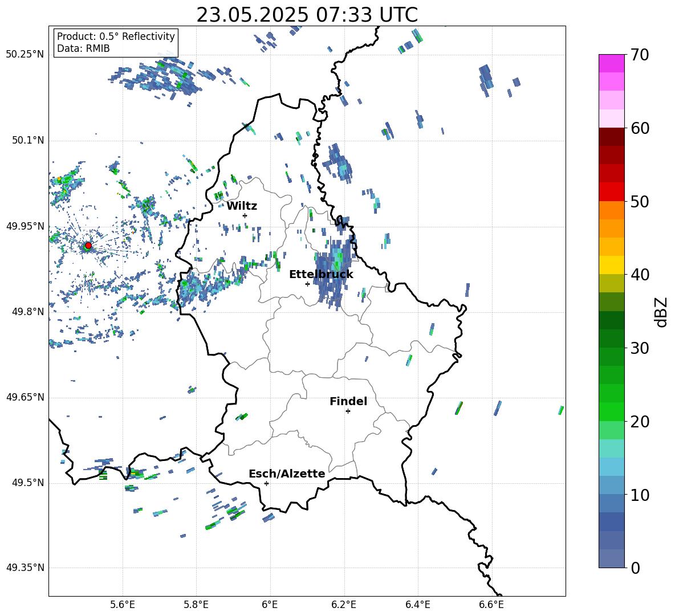The image size is (675, 616).
Task: Click the '6°E' longitude label
Action: (270, 605)
